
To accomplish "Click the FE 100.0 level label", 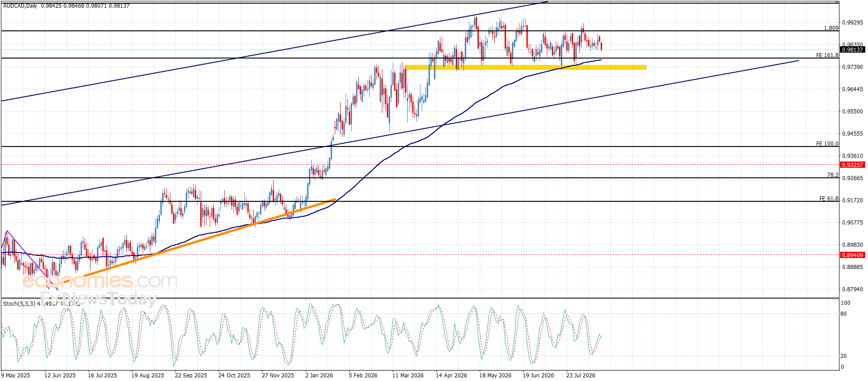I will [x=827, y=144].
